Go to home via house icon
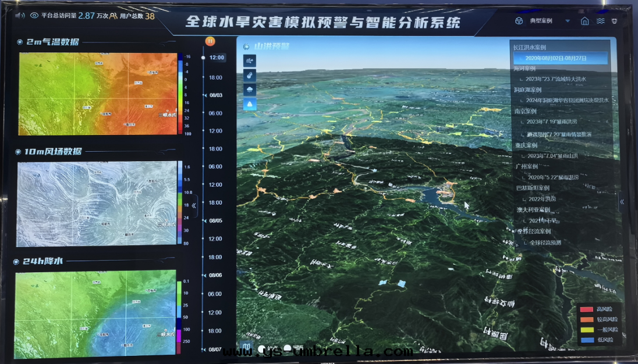Screen dimensions: 638x364 pos(585,22)
